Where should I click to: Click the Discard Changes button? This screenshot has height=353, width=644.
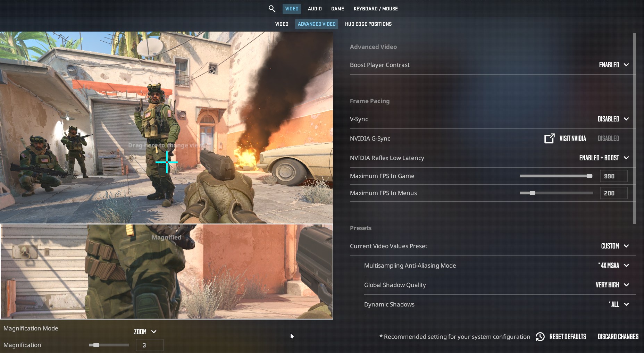click(618, 336)
